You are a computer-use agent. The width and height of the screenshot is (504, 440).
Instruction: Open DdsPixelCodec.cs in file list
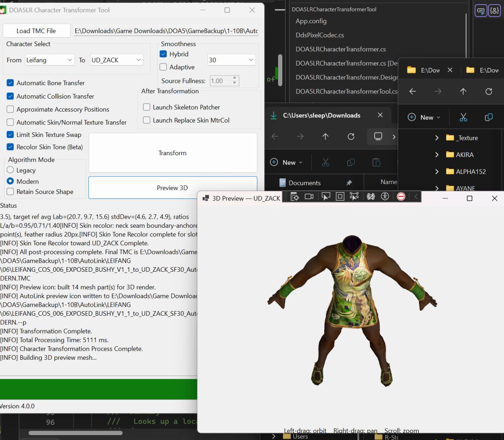click(x=320, y=35)
